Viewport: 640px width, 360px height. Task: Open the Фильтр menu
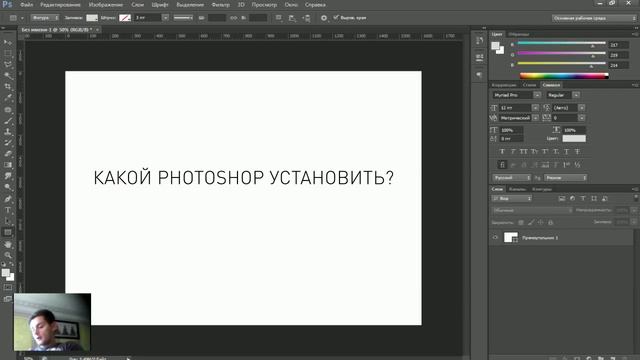pos(221,5)
